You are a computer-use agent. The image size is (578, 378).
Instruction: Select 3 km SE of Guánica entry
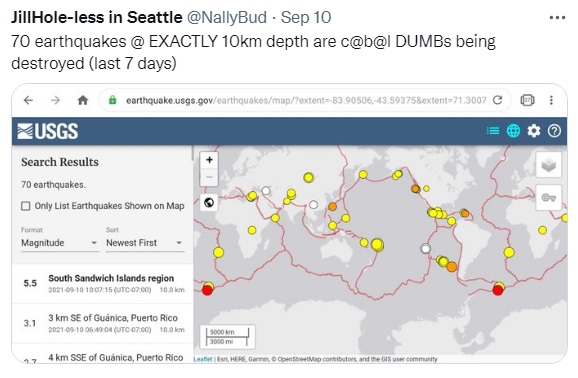click(102, 323)
